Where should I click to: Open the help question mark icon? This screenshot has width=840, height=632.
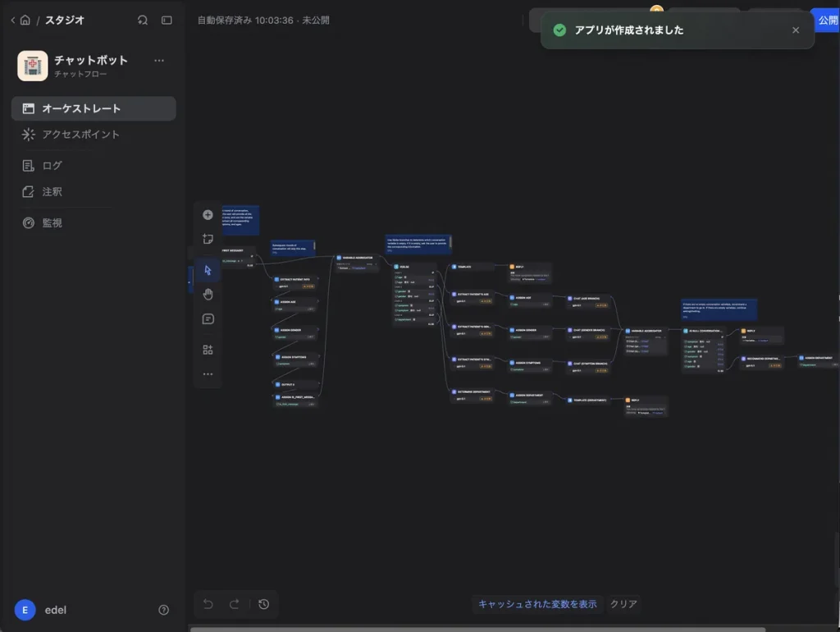pos(164,610)
